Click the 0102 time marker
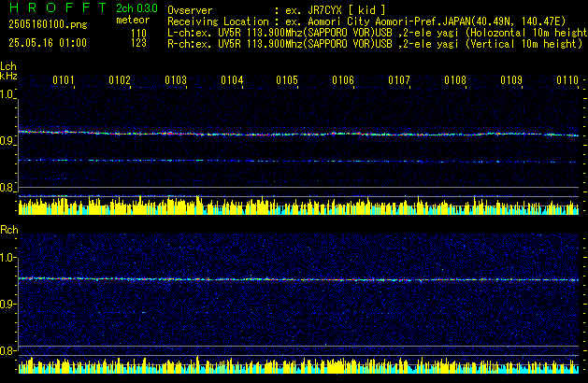 tap(120, 80)
